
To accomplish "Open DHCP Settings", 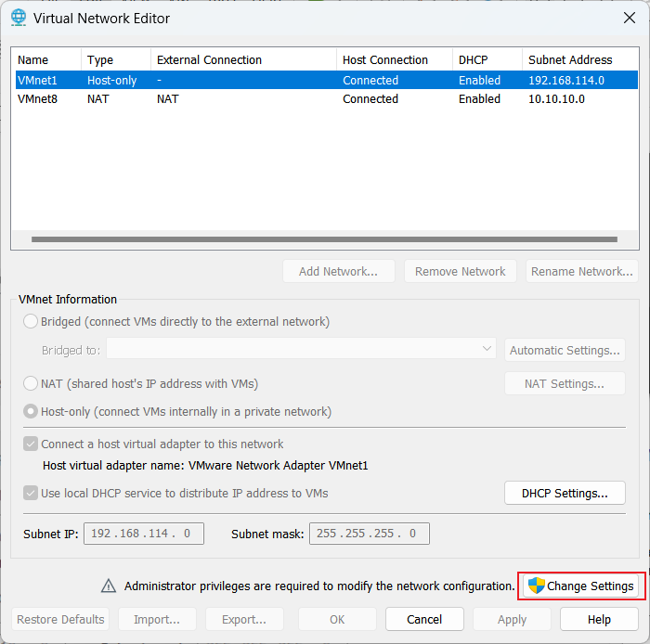I will click(565, 494).
